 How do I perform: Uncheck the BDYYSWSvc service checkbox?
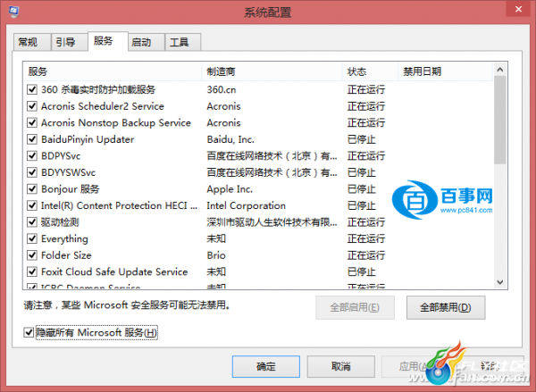point(32,172)
